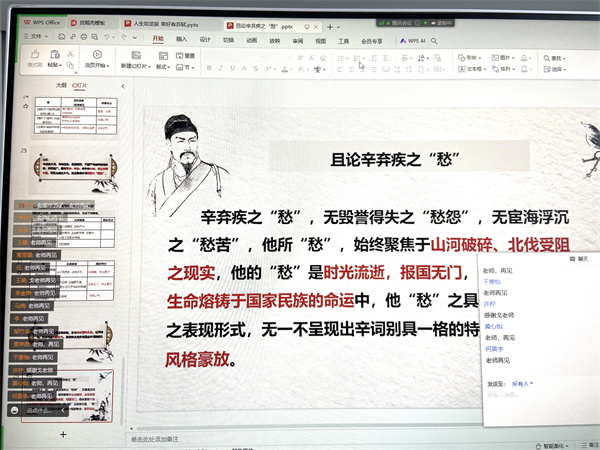Image resolution: width=600 pixels, height=450 pixels.
Task: Click the increase font size icon
Action: click(x=300, y=58)
